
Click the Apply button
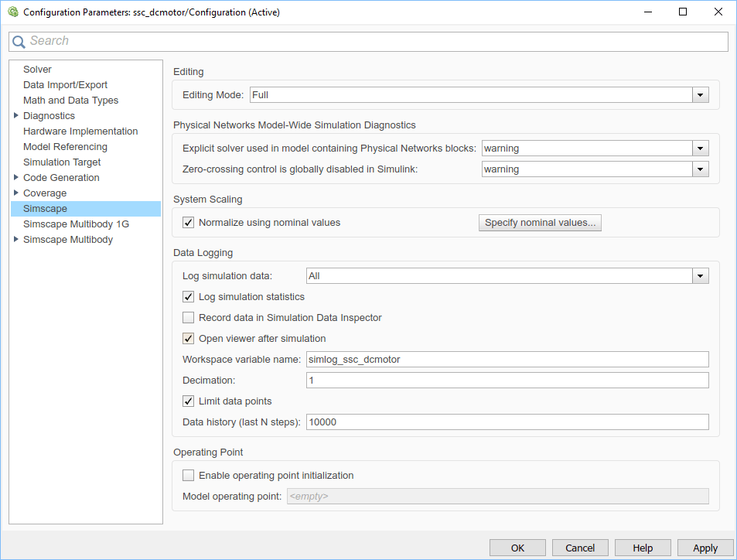click(705, 548)
